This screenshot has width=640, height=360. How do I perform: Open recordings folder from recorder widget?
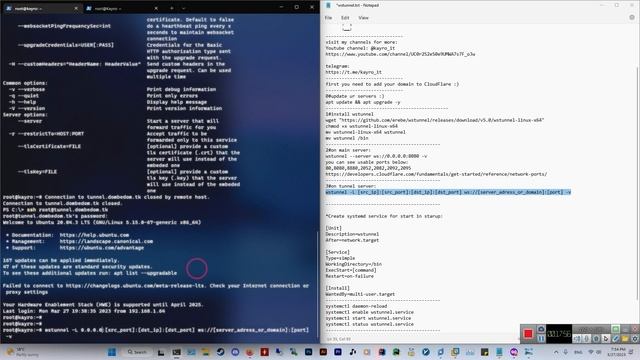point(625,339)
